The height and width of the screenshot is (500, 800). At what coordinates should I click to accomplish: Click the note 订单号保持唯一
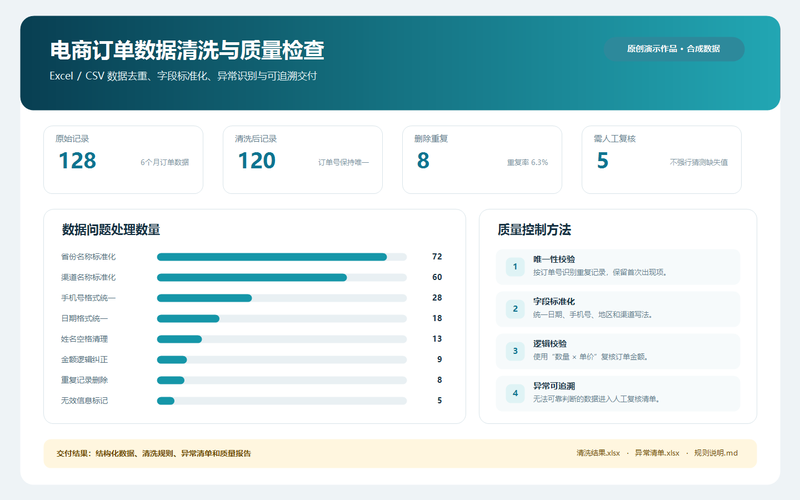click(343, 162)
